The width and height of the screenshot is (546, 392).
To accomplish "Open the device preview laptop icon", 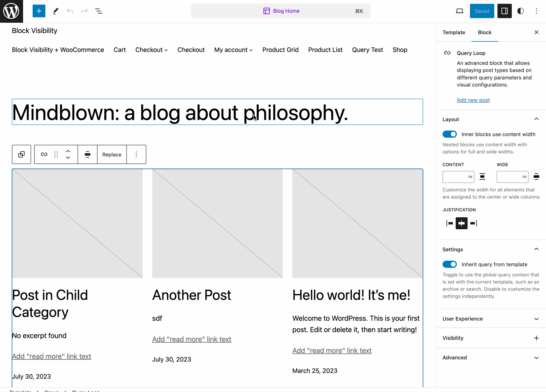I will 460,11.
